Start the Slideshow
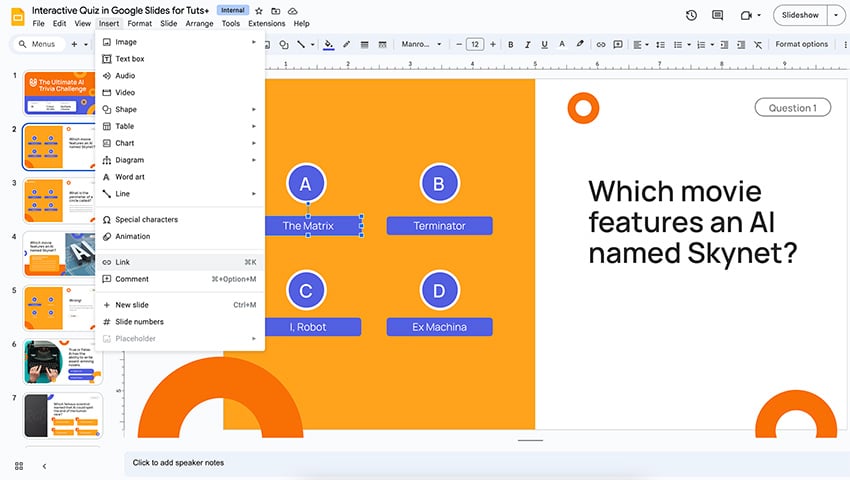This screenshot has height=480, width=850. coord(800,15)
